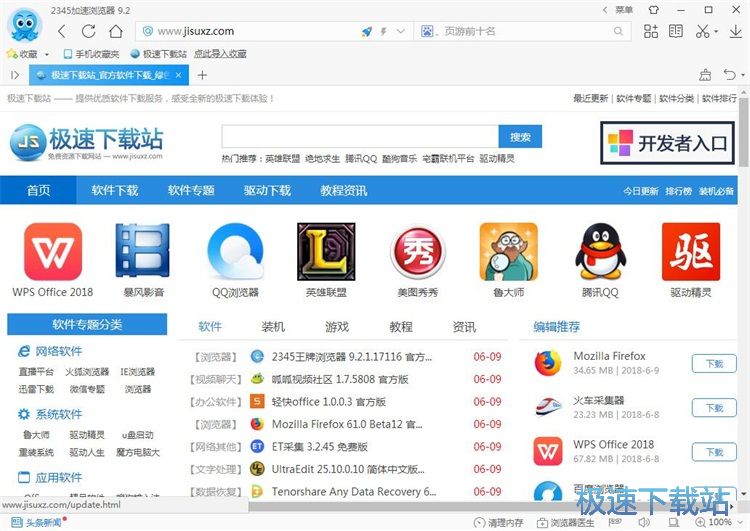Screen dimensions: 750x531
Task: Open a new tab with the plus button
Action: coord(202,75)
